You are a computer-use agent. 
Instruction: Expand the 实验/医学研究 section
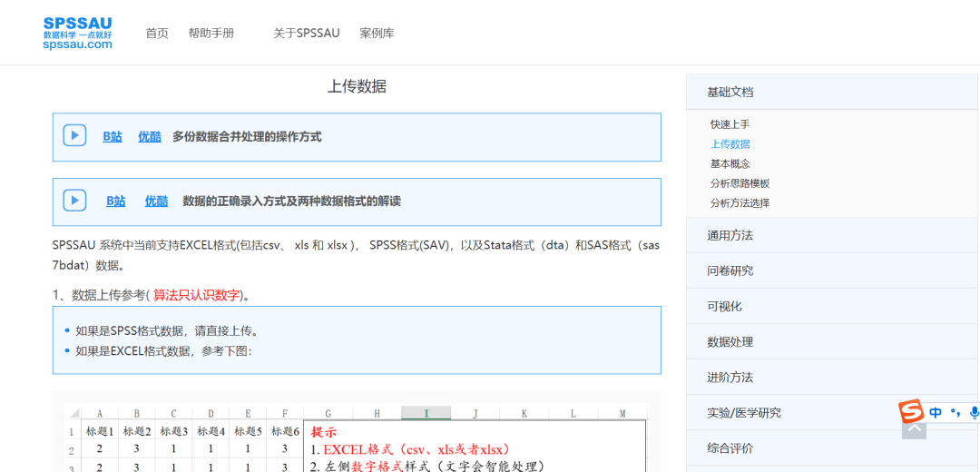pos(831,413)
